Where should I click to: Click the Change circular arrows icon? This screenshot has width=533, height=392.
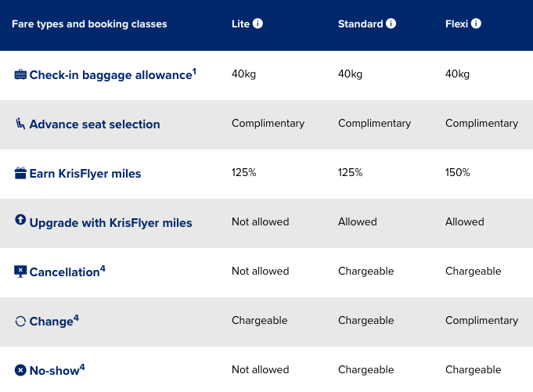coord(20,322)
